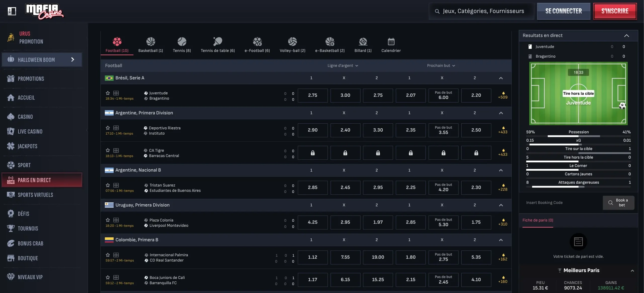Viewport: 644px width, 293px height.
Task: Collapse the Meilleurs Paris section
Action: point(632,271)
